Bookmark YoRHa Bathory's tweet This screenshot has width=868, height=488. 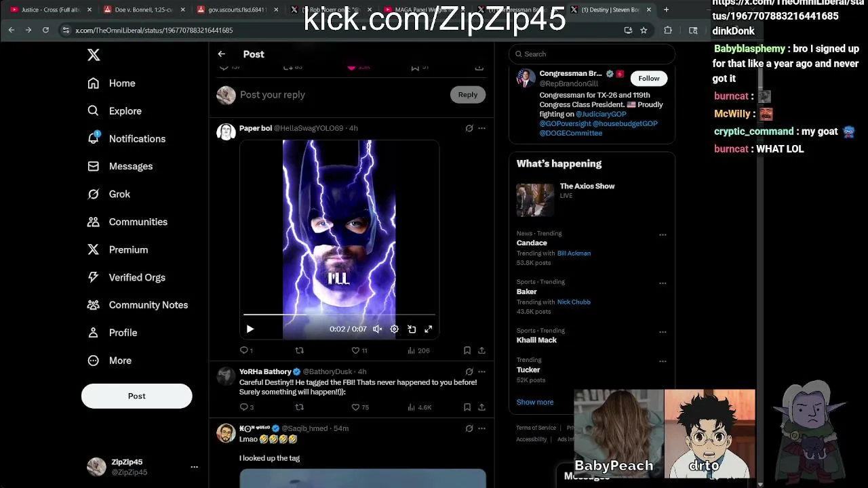[x=467, y=407]
